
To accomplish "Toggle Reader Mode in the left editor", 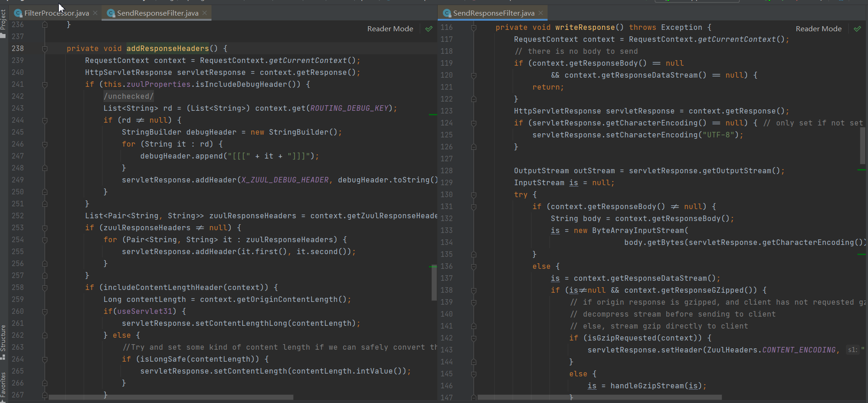I will 390,29.
